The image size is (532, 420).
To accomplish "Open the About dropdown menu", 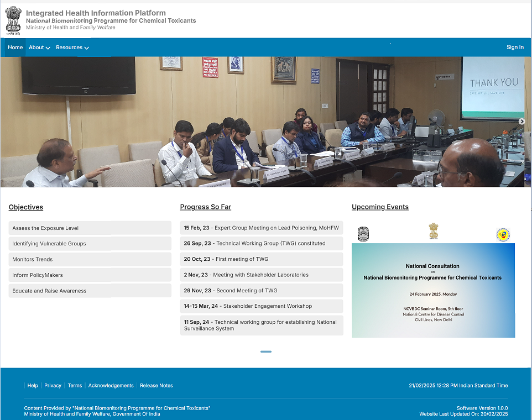I will (x=36, y=48).
